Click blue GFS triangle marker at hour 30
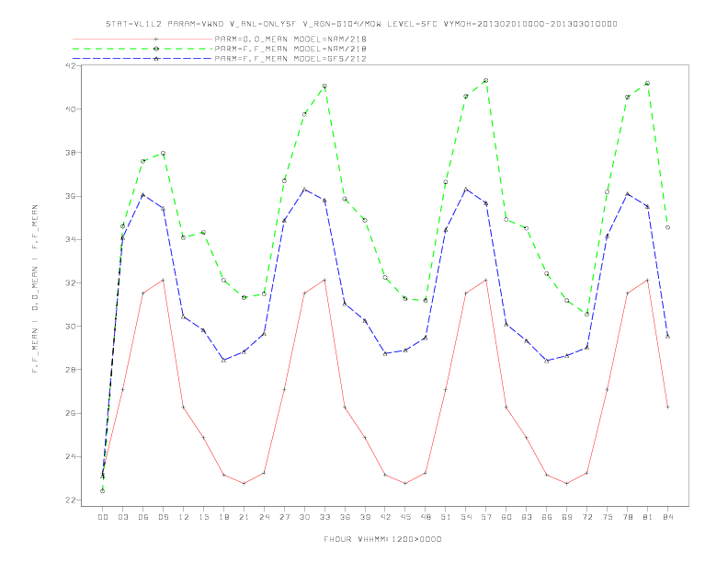The width and height of the screenshot is (728, 563). point(304,190)
